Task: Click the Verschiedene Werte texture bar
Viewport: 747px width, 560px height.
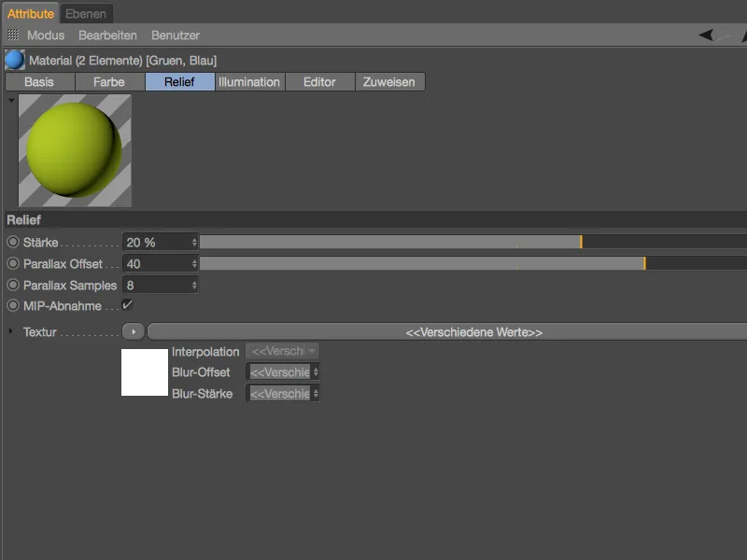Action: (447, 332)
